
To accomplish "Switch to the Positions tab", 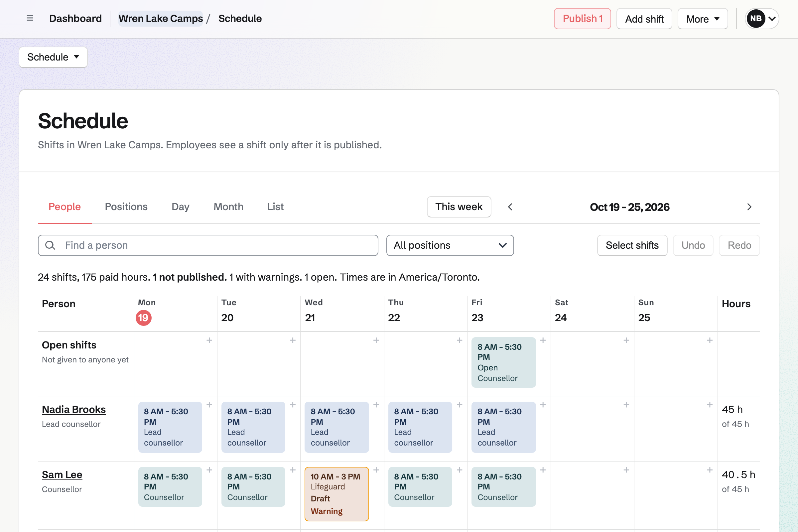I will [126, 206].
